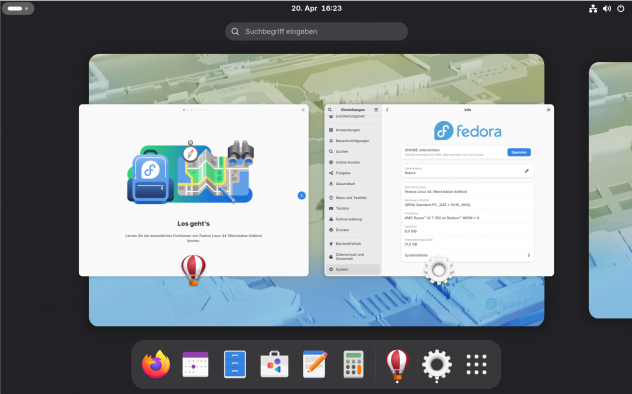This screenshot has height=394, width=632.
Task: Click the search magnifier in Settings header
Action: click(x=330, y=110)
